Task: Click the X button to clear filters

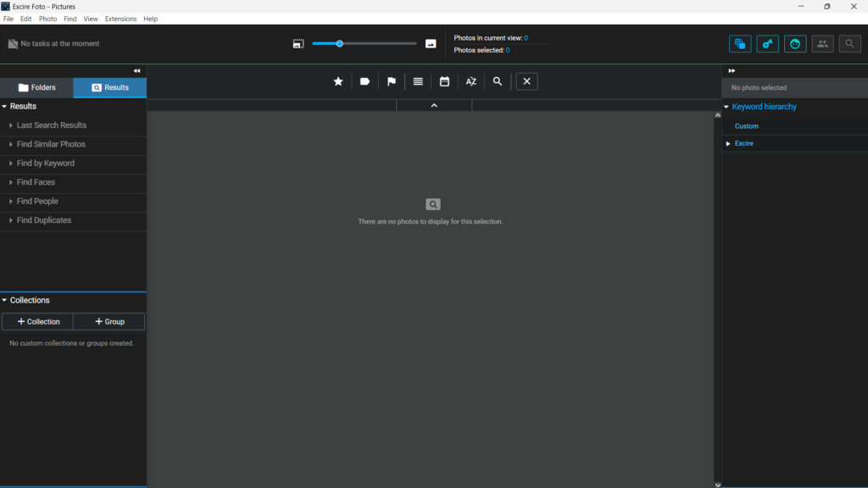Action: coord(526,81)
